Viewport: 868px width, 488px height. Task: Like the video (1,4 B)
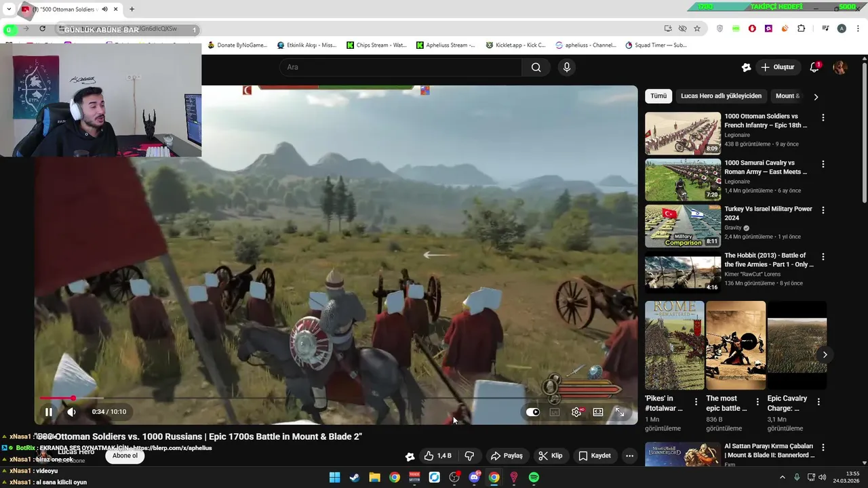coord(437,455)
